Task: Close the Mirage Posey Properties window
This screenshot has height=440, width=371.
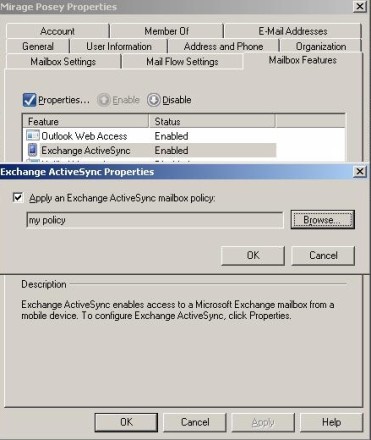Action: pos(360,6)
